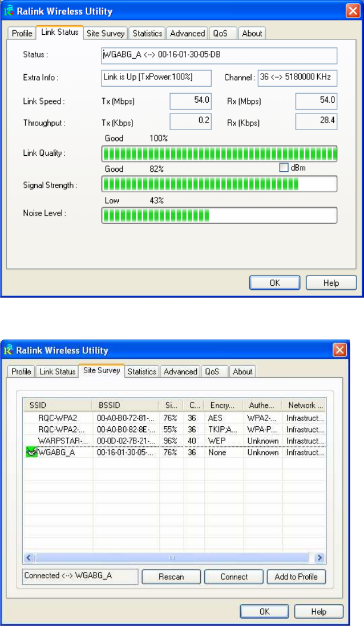Click the Ralink logo icon in Link Status window title
The image size is (364, 626).
[x=9, y=11]
